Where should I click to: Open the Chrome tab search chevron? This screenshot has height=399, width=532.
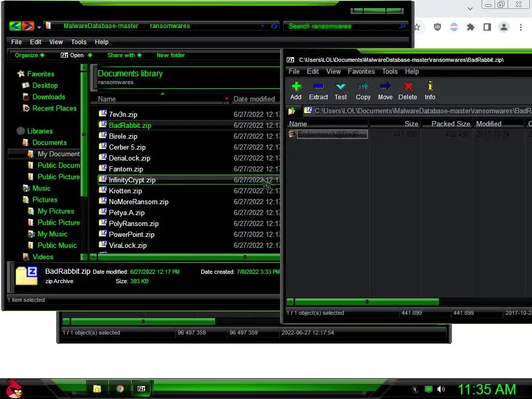point(470,8)
